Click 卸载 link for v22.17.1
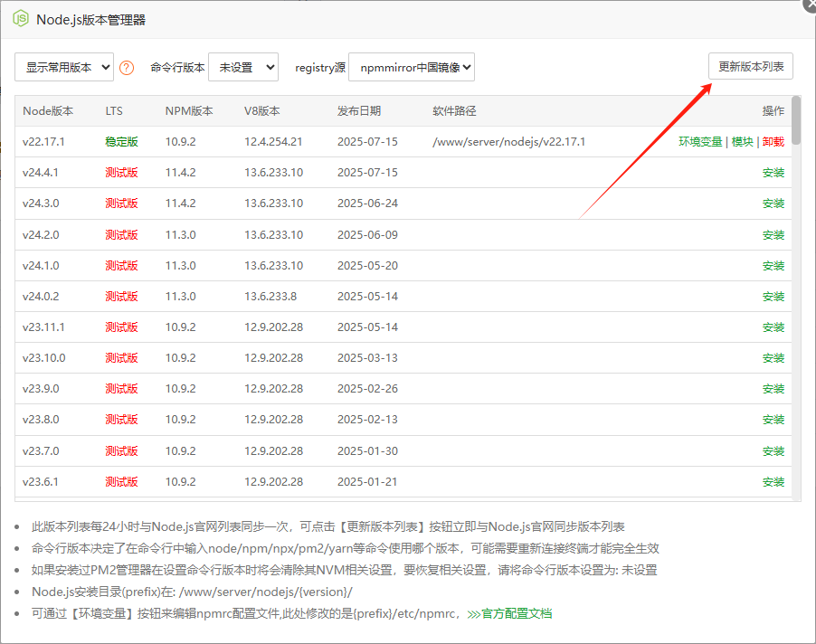This screenshot has width=816, height=644. point(773,141)
